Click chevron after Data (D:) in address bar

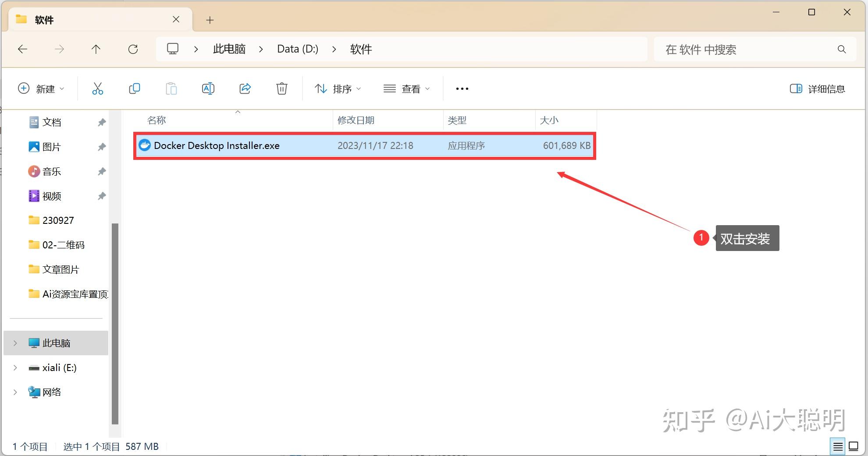click(x=334, y=49)
